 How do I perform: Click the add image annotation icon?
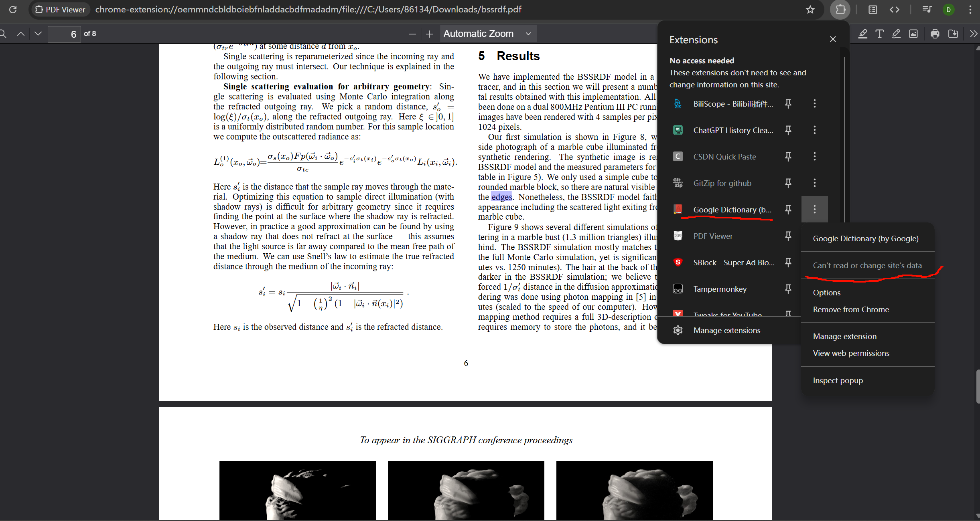coord(913,34)
